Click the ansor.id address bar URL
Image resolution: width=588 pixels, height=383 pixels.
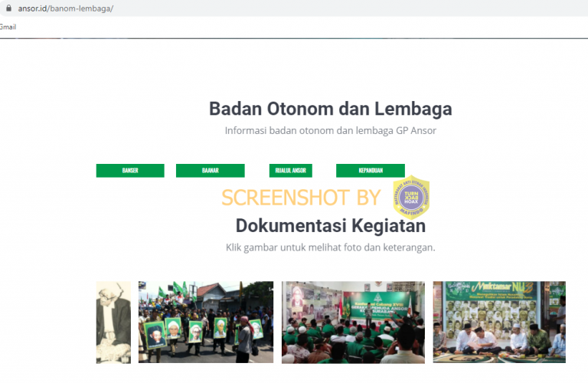pos(66,8)
